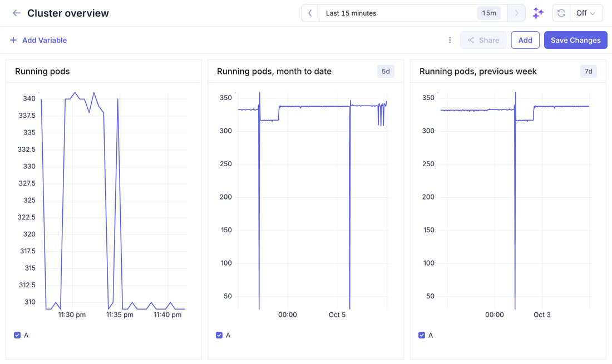Viewport: 612px width, 364px height.
Task: Open the three-dot more options menu
Action: pos(450,40)
